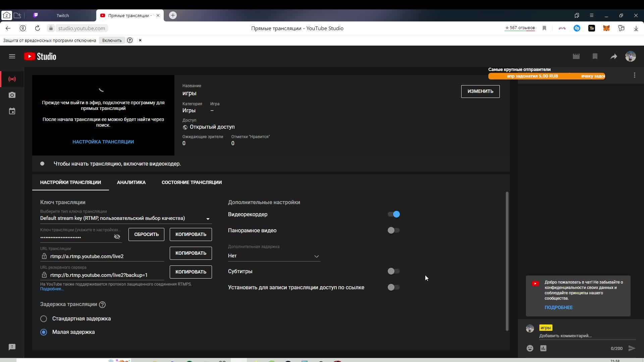The width and height of the screenshot is (644, 362).
Task: Click the emoji icon in chat box
Action: point(530,348)
